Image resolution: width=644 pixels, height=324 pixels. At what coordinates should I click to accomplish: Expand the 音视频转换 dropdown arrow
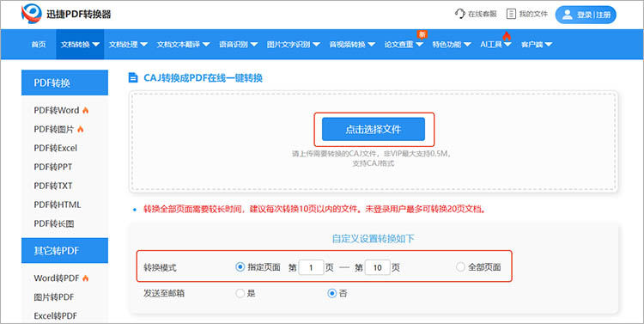371,45
